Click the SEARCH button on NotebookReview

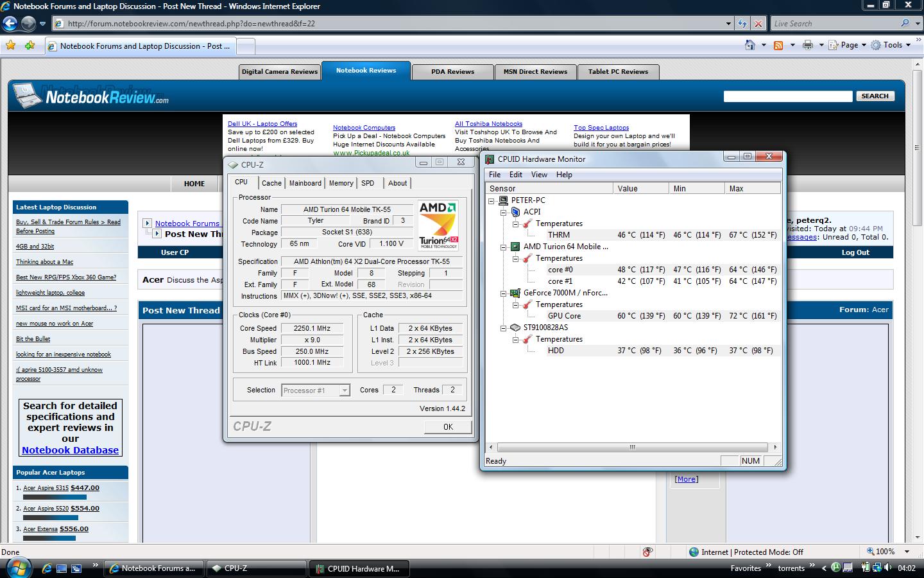coord(875,96)
